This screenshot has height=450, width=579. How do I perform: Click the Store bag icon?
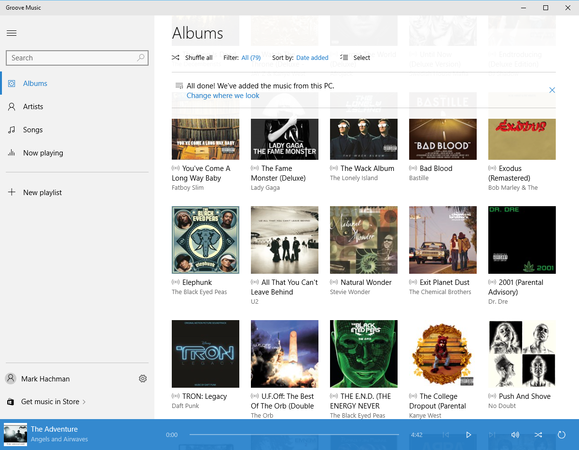pyautogui.click(x=11, y=402)
